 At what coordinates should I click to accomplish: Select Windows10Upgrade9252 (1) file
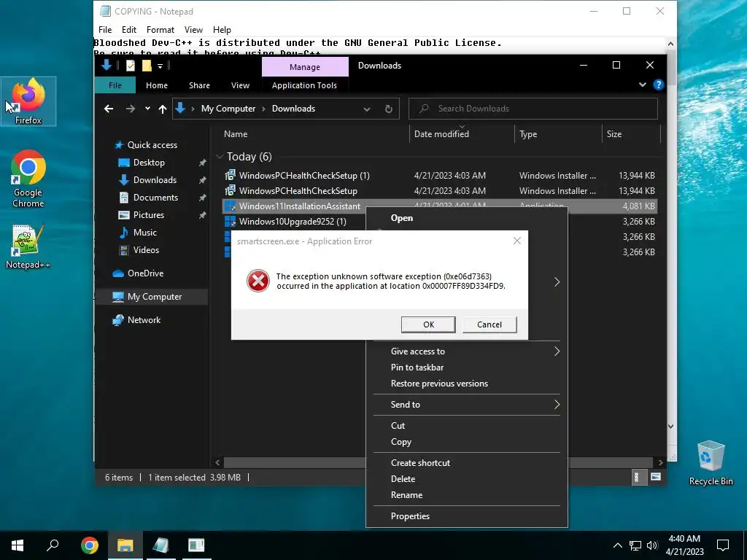(293, 222)
